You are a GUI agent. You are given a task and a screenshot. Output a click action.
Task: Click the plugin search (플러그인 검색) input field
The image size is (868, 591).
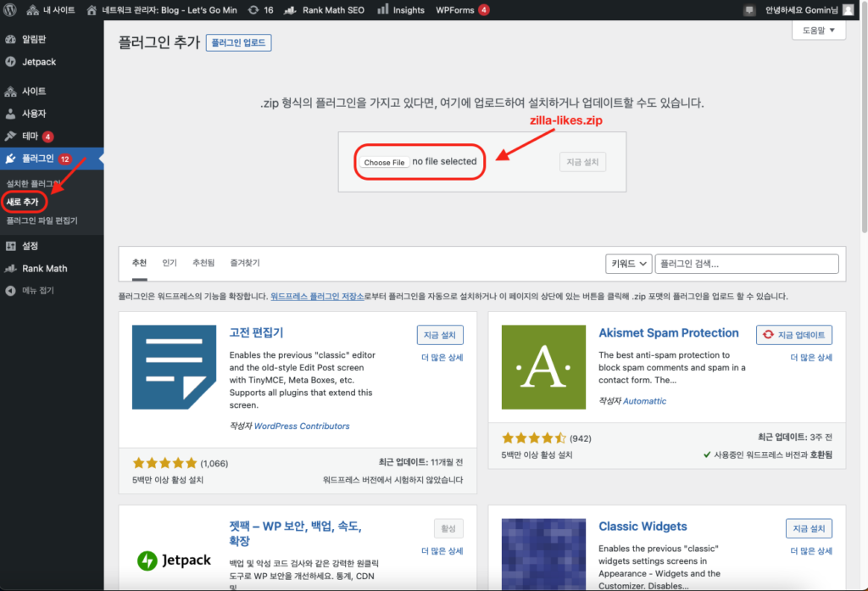(x=747, y=264)
